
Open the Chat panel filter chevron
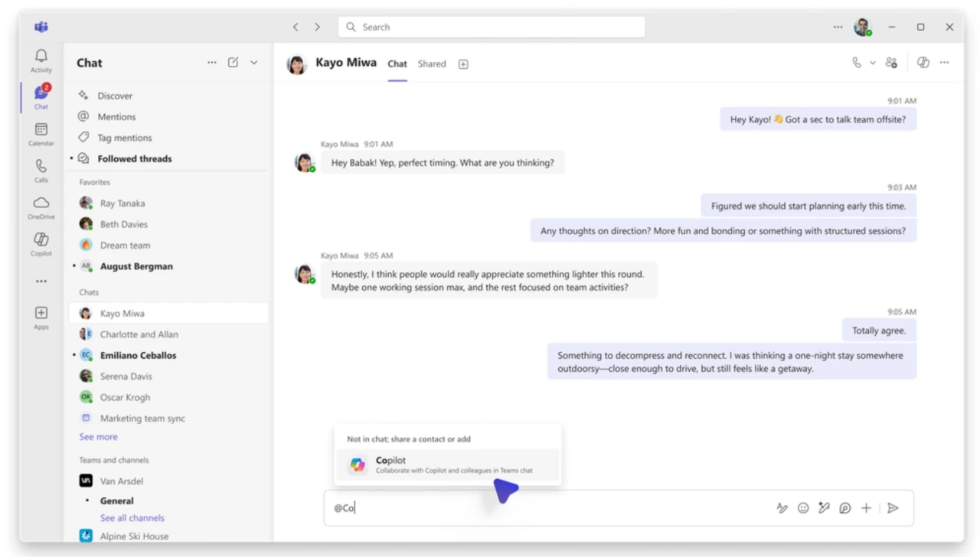click(253, 63)
